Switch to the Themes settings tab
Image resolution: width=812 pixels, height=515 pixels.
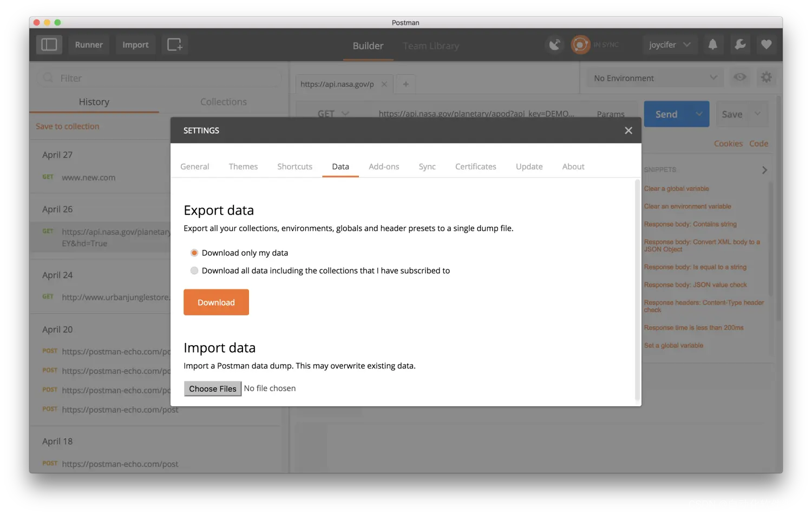pyautogui.click(x=243, y=167)
